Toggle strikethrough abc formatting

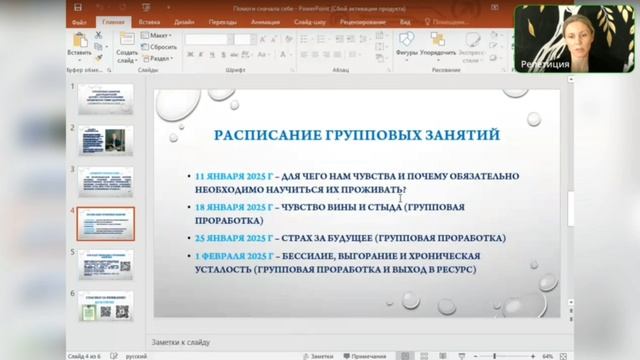(x=234, y=54)
